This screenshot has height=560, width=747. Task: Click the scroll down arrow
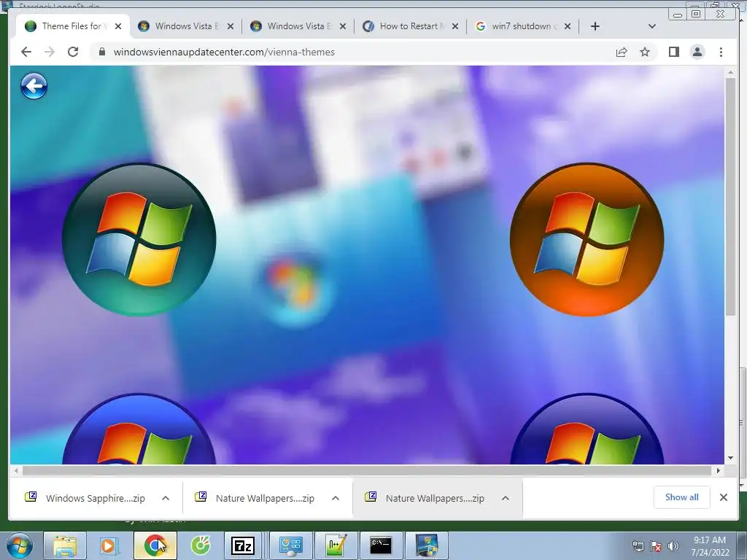pyautogui.click(x=730, y=458)
